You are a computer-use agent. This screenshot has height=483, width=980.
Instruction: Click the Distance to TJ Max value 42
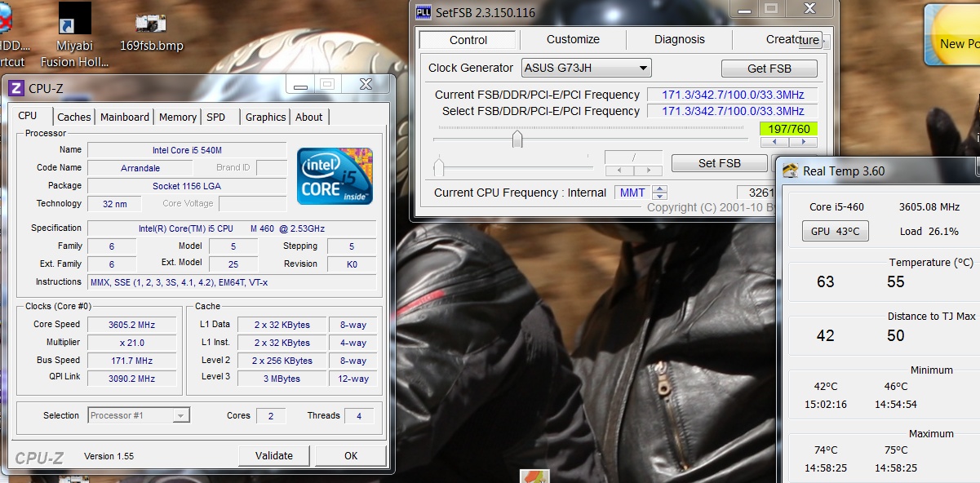(826, 335)
